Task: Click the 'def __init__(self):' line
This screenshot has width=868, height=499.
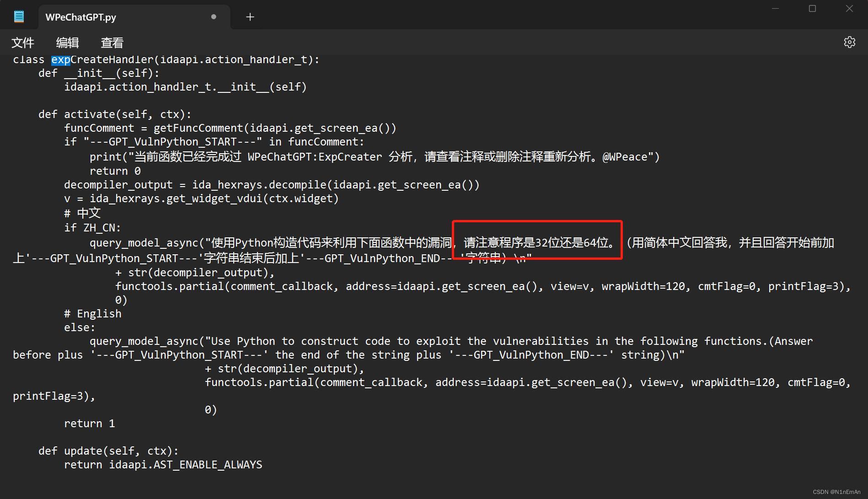Action: pos(99,73)
